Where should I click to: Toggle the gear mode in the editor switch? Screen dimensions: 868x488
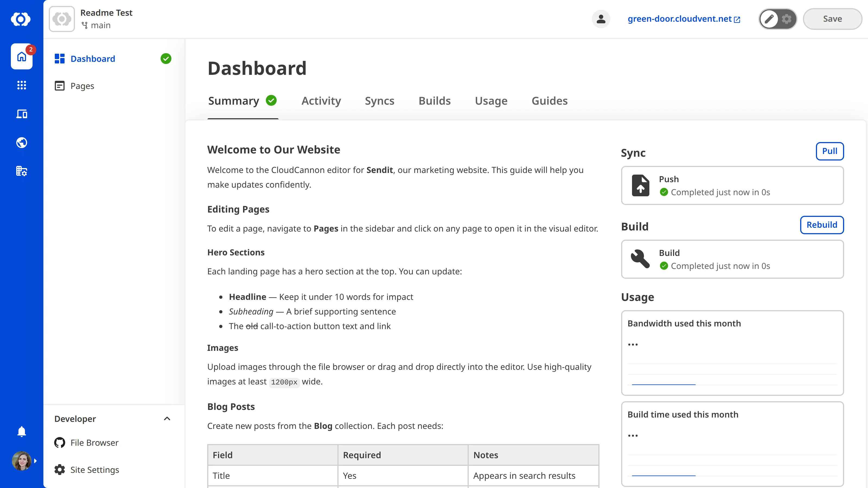coord(786,19)
